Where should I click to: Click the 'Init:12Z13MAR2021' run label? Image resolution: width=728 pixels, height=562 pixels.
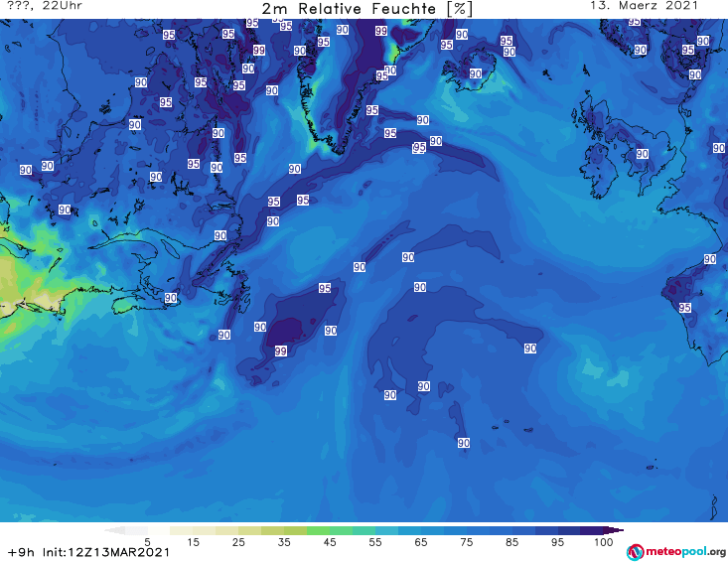[x=106, y=553]
